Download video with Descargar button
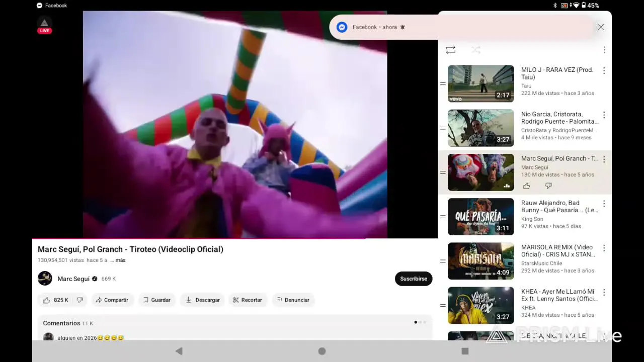The image size is (644, 362). [202, 300]
